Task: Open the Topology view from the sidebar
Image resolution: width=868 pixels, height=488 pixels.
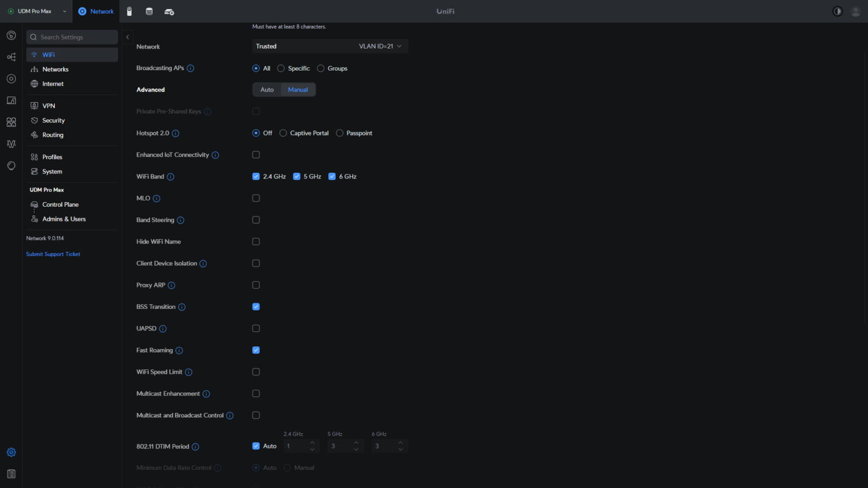Action: [11, 56]
